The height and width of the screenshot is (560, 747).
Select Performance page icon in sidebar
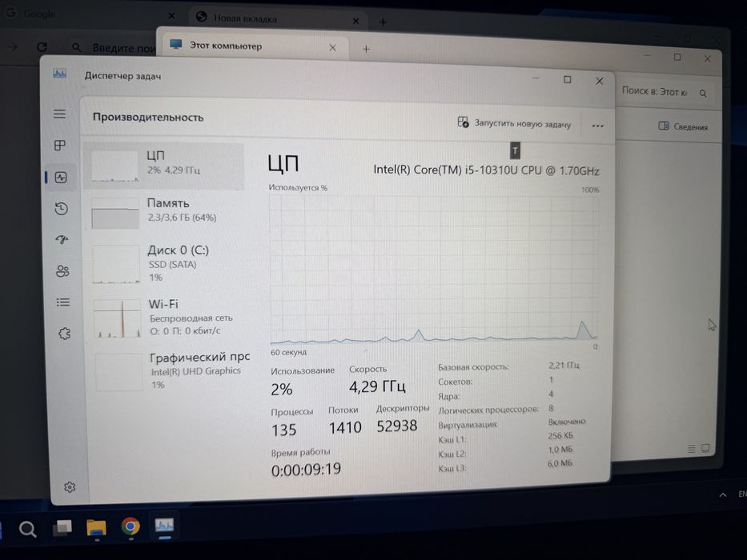(x=61, y=178)
